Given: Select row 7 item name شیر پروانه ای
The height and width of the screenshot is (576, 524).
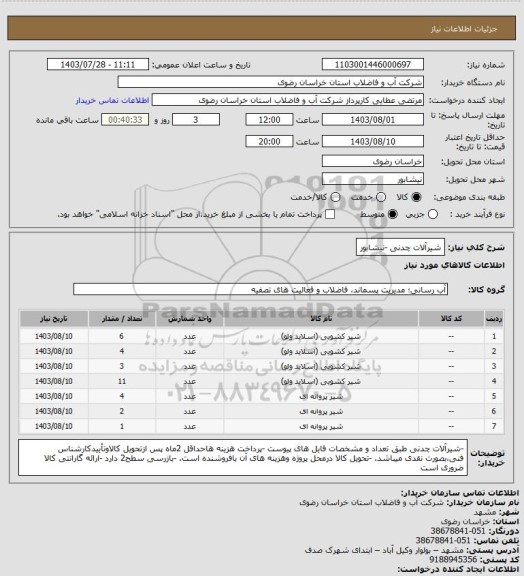Looking at the screenshot, I should pos(321,426).
